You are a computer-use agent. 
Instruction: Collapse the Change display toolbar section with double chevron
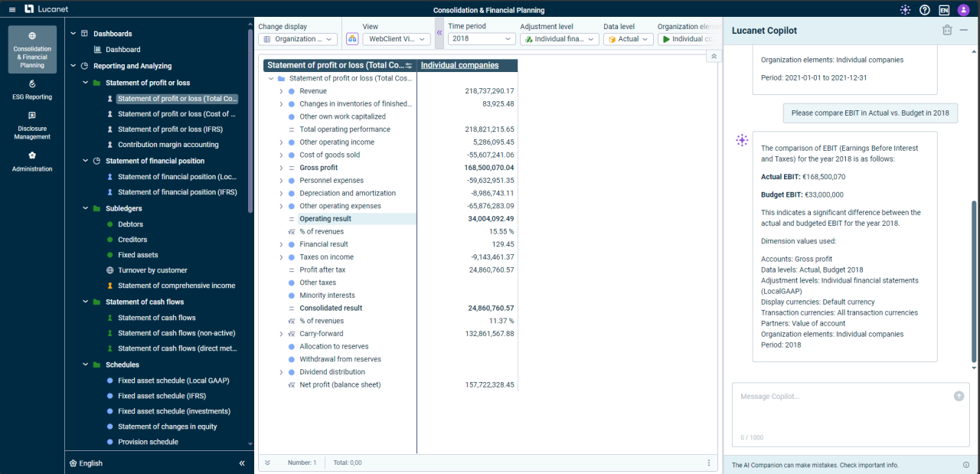click(x=439, y=34)
